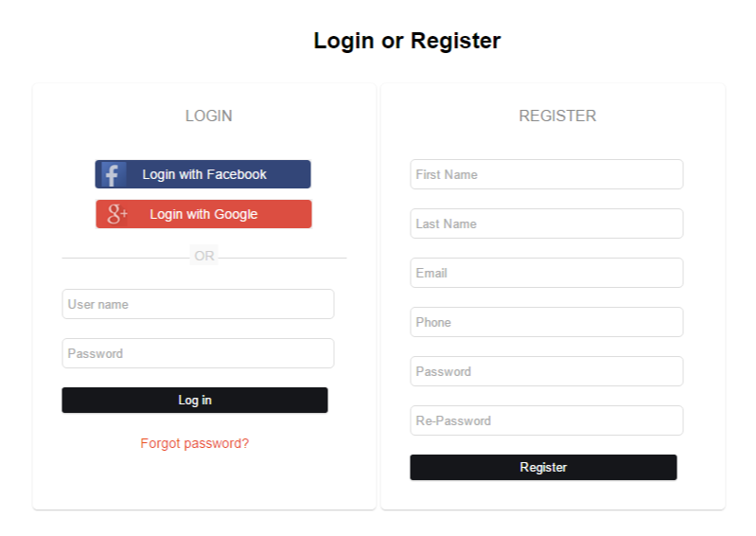Viewport: 756px width, 536px height.
Task: Focus the User name field
Action: point(198,304)
